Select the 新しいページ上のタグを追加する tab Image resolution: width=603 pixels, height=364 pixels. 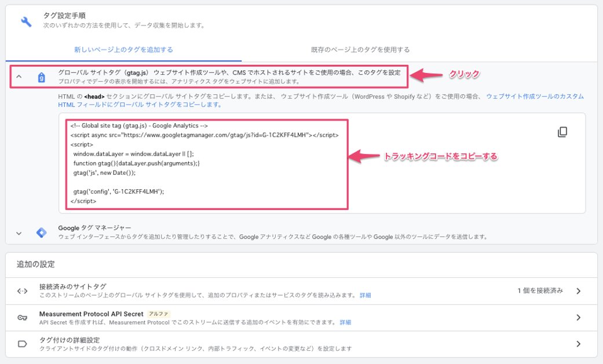coord(123,50)
